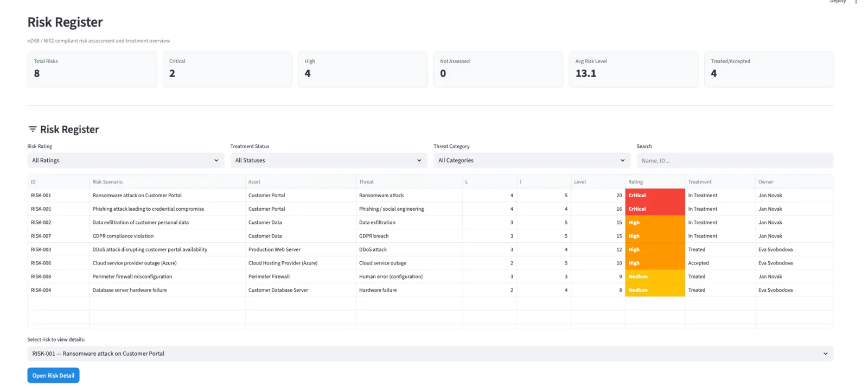The height and width of the screenshot is (390, 868).
Task: Click the orange High rating cell for RISK-002
Action: (x=655, y=223)
